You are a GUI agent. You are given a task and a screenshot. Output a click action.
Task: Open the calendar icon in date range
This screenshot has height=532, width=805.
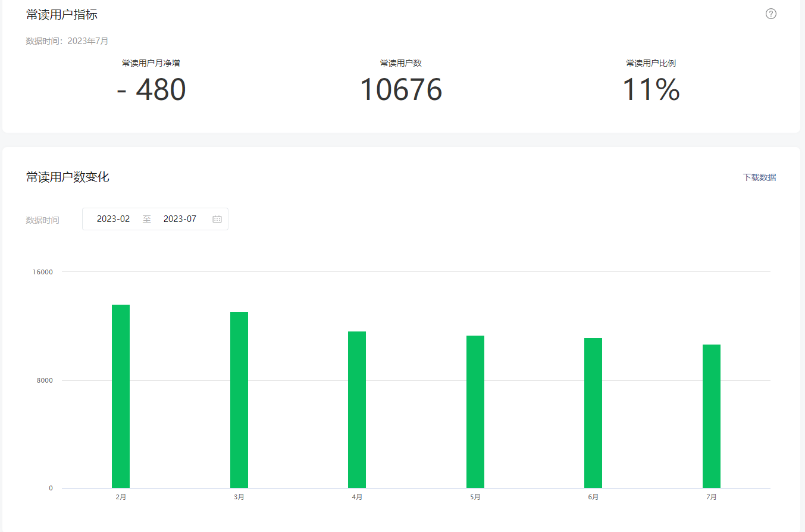coord(217,219)
